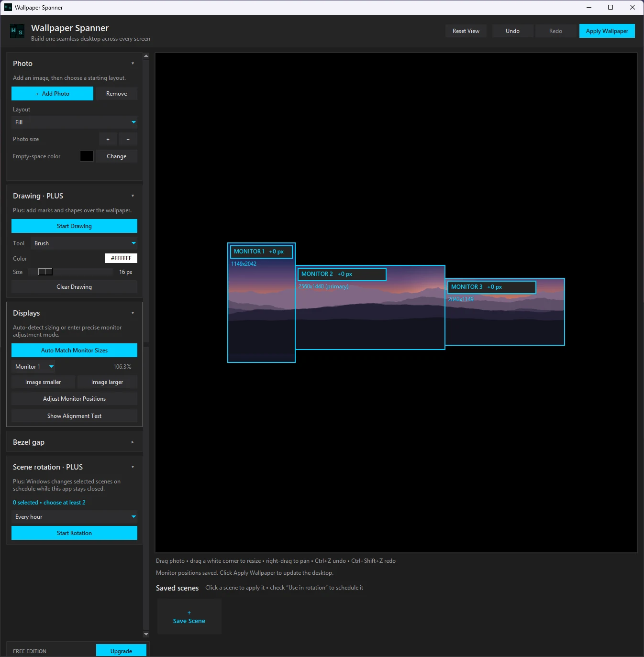644x657 pixels.
Task: Click the 1149x2042 resolution label
Action: tap(244, 264)
